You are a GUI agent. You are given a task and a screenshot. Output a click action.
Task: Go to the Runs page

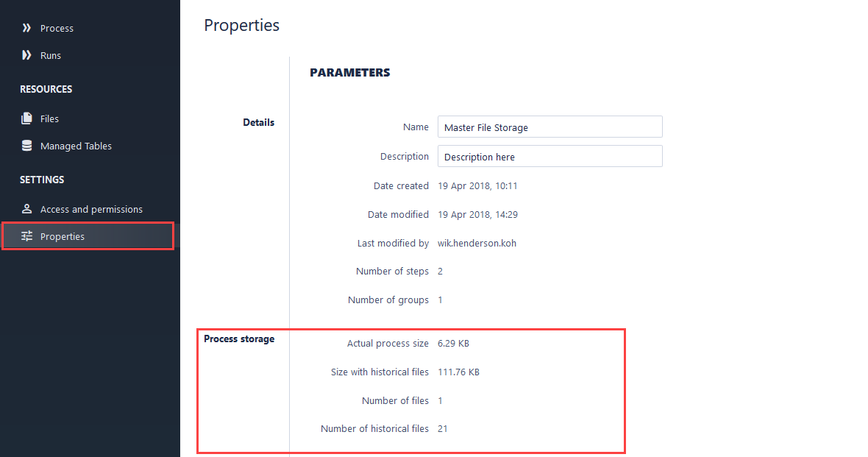click(x=51, y=55)
